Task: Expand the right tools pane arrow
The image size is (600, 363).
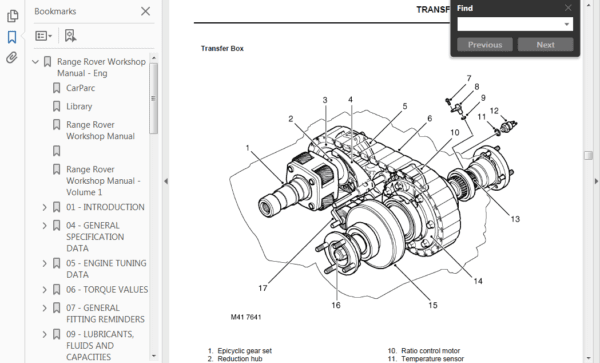Action: (x=597, y=181)
